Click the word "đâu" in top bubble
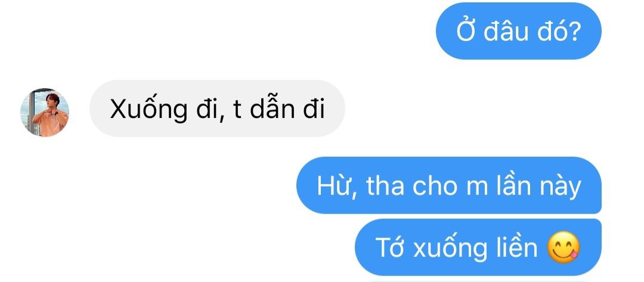 [506, 32]
